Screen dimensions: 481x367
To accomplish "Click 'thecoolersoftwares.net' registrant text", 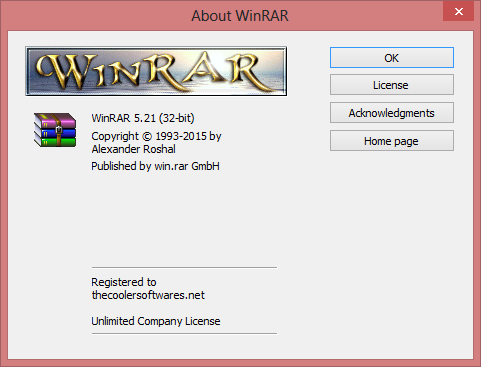I will [x=148, y=295].
